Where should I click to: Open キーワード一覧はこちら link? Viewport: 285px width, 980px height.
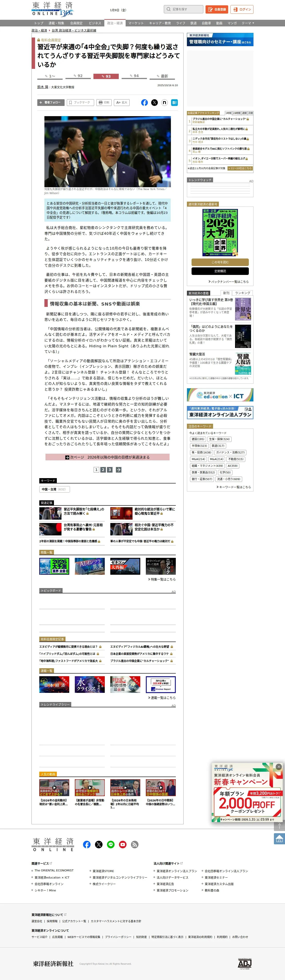[234, 487]
